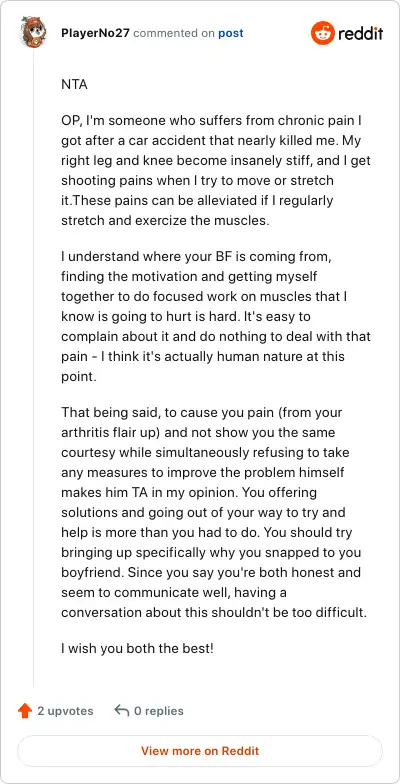Click the orange upvote arrow icon
Image resolution: width=400 pixels, height=784 pixels.
click(x=24, y=710)
